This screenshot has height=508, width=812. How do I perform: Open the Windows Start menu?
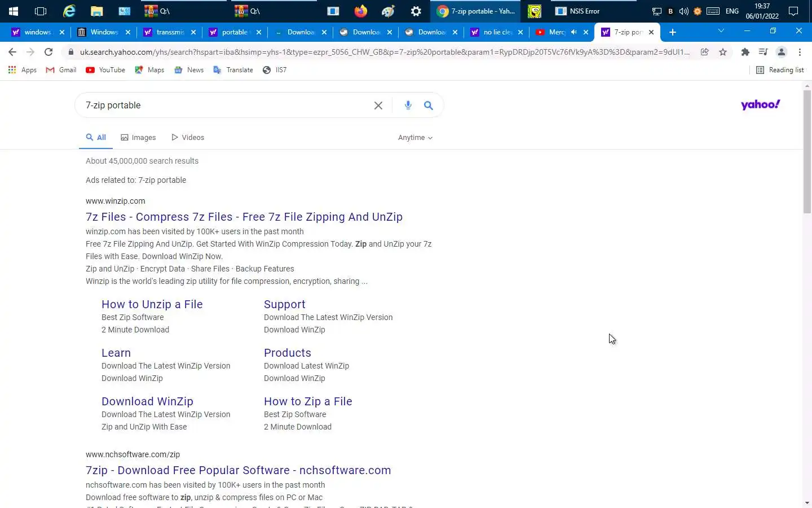click(13, 11)
